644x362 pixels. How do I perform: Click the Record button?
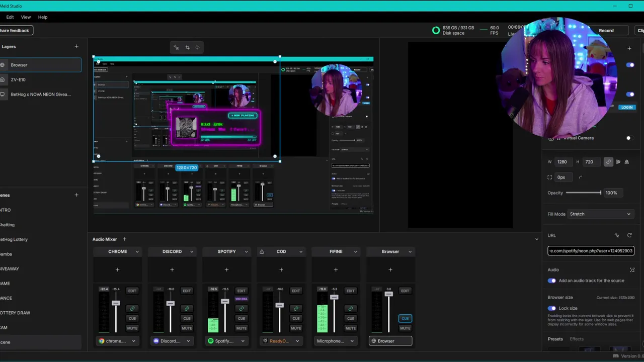point(606,31)
